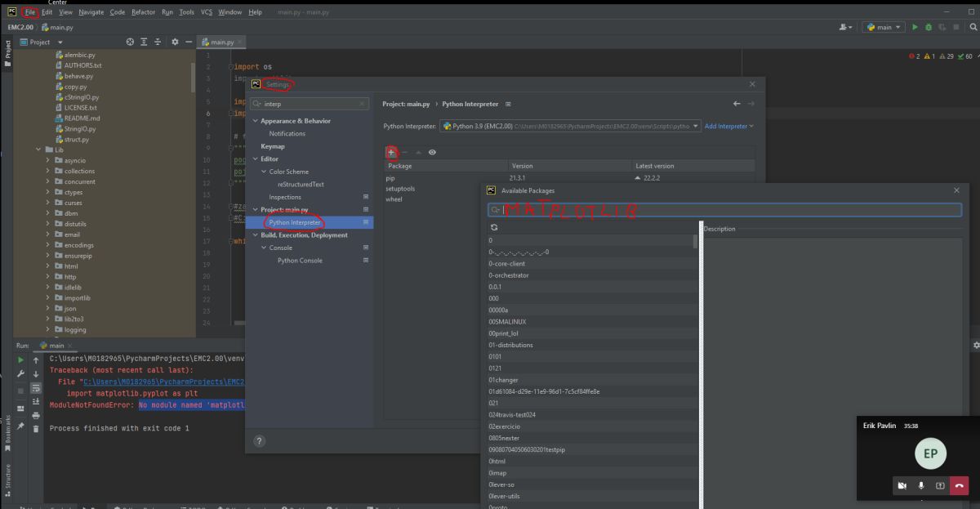This screenshot has width=980, height=509.
Task: Start debugging with the toolbar bug icon
Action: [928, 27]
